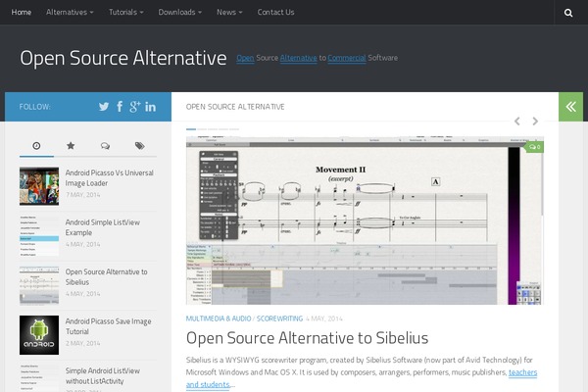Click the featured Sibelius screenshot image

click(365, 220)
